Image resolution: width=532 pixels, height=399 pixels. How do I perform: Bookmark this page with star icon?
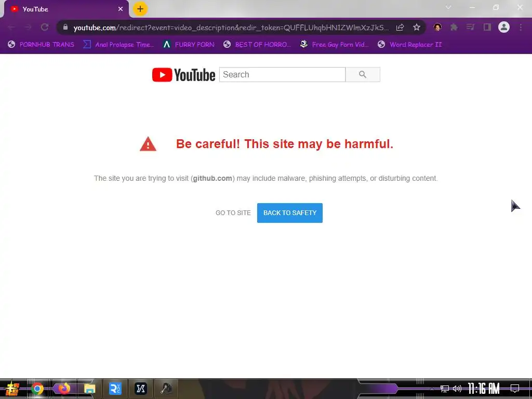[x=417, y=27]
